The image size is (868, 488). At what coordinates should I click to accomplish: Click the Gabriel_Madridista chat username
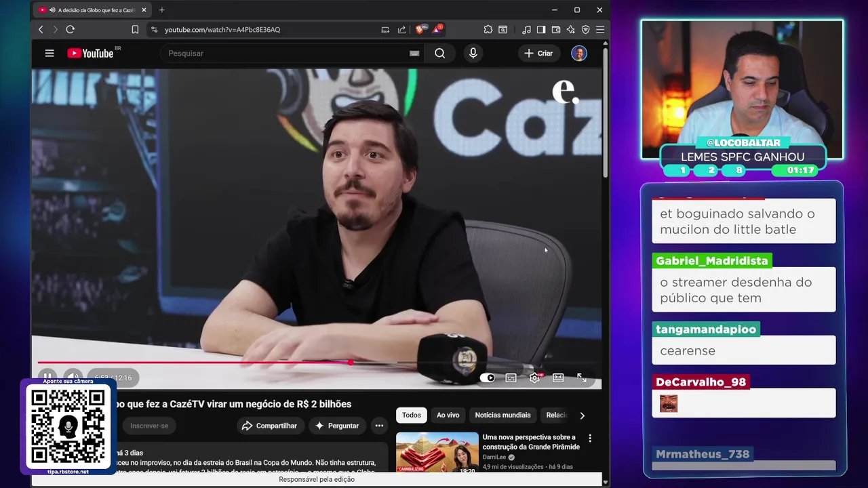(712, 261)
